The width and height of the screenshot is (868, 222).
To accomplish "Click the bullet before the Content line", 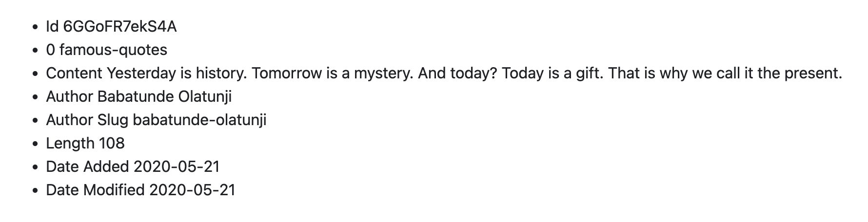I will coord(35,74).
